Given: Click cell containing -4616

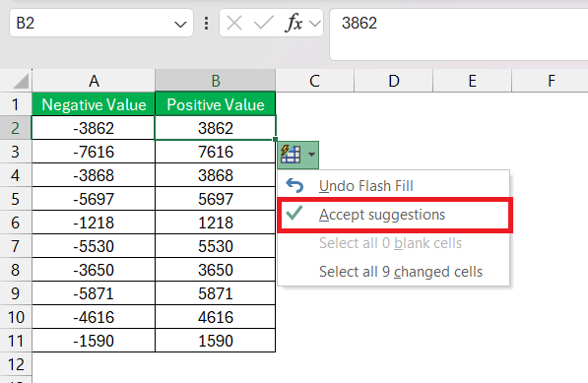Looking at the screenshot, I should pyautogui.click(x=94, y=317).
